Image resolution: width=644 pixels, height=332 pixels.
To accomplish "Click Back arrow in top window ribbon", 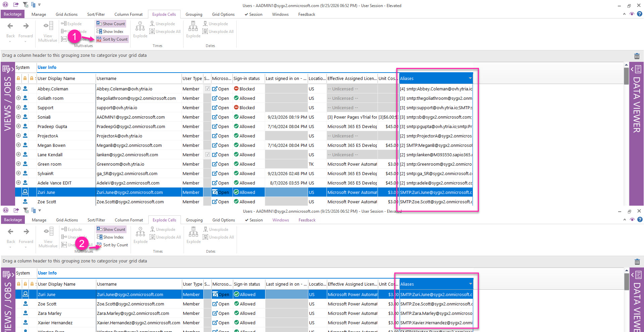I will pos(10,26).
